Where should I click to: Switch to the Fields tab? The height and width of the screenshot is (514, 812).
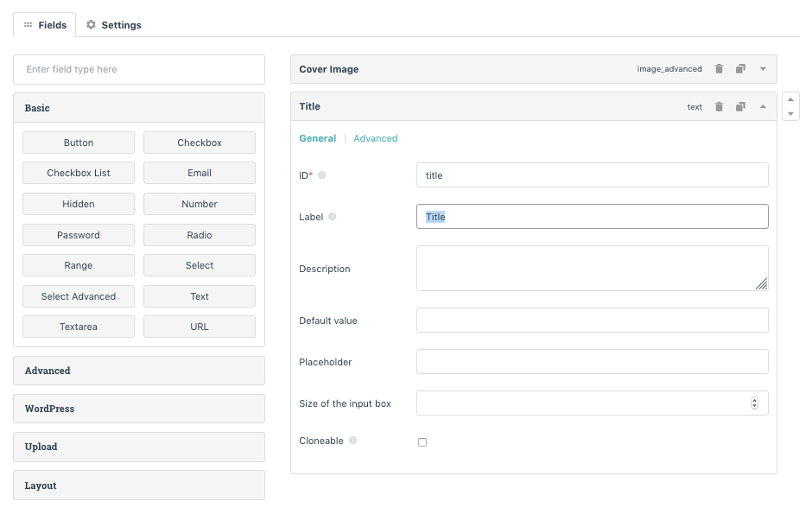tap(45, 25)
